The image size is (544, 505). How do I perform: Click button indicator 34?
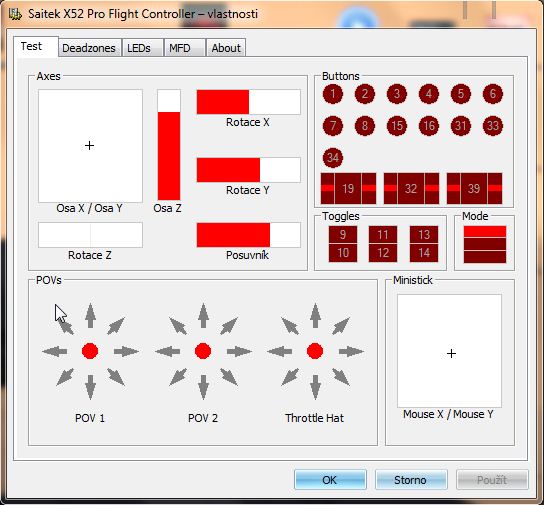click(x=333, y=158)
